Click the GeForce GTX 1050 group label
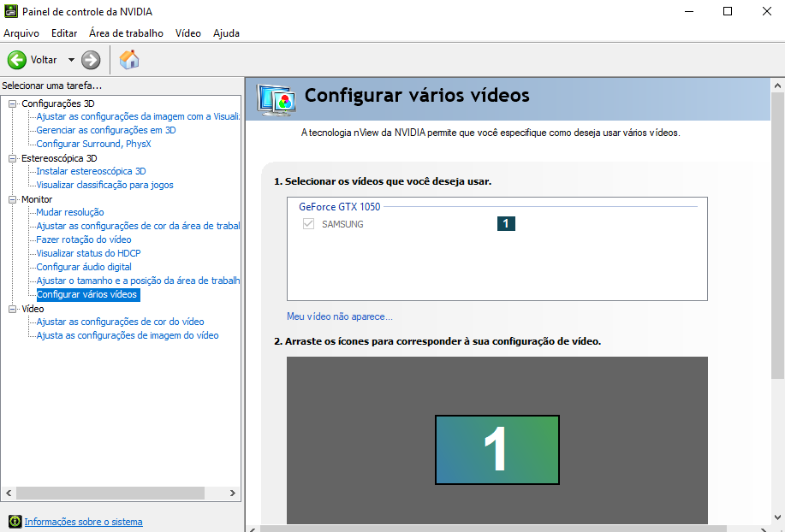 coord(340,206)
